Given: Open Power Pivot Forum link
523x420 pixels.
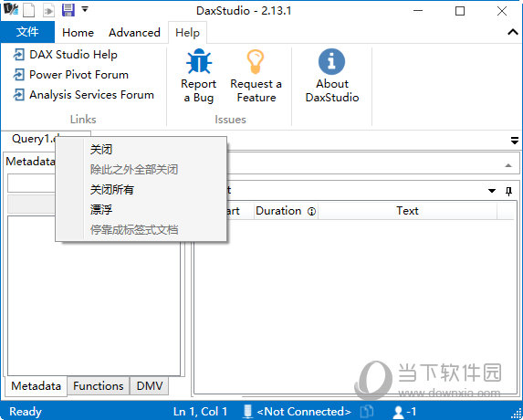Looking at the screenshot, I should click(x=78, y=74).
